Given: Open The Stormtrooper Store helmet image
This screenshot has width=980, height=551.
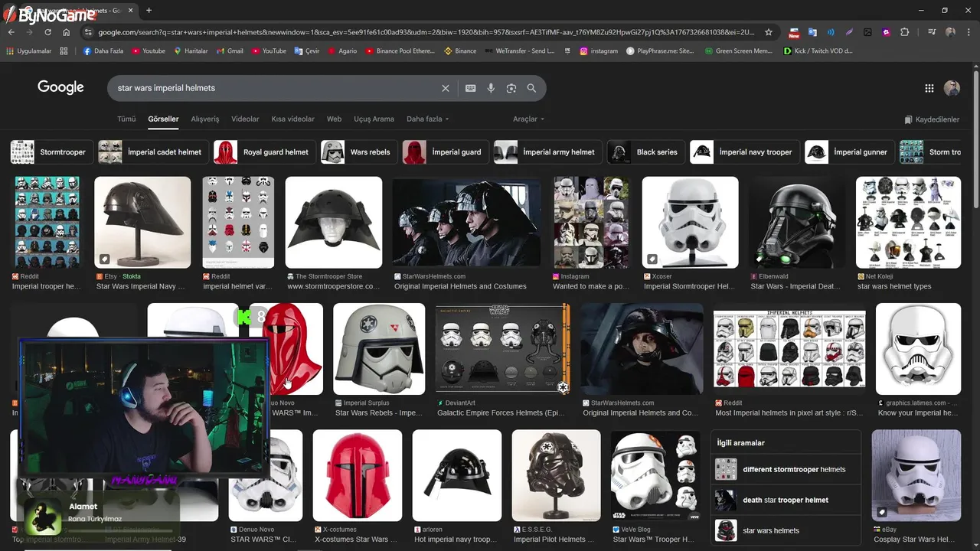Looking at the screenshot, I should coord(334,223).
